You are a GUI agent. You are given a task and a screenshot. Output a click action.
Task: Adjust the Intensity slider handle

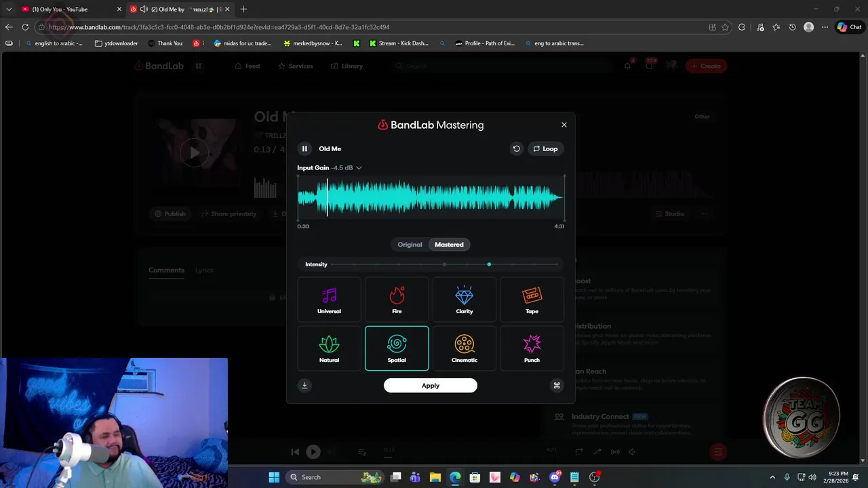pos(489,264)
